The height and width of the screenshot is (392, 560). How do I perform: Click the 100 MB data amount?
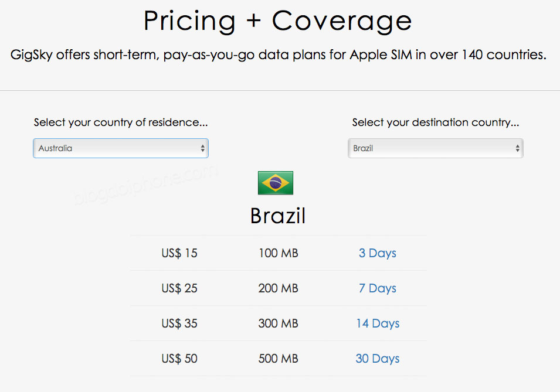(x=279, y=253)
